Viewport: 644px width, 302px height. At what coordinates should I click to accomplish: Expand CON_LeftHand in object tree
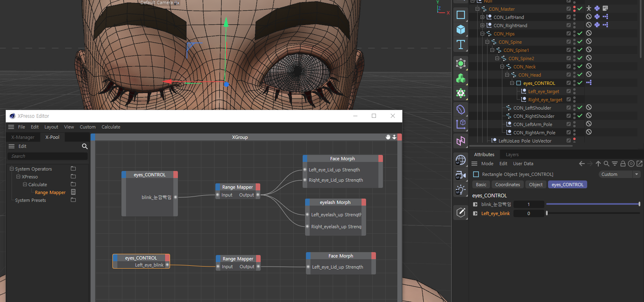tap(483, 17)
